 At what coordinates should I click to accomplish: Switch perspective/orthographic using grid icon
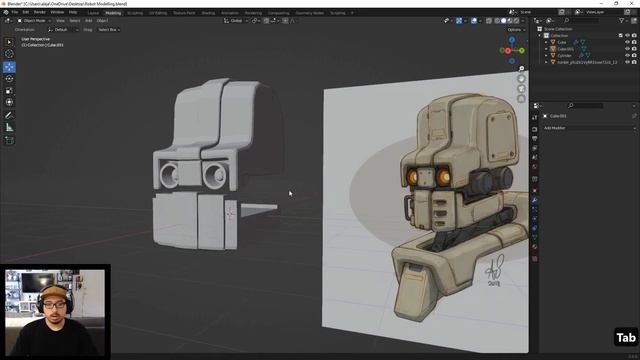(521, 98)
